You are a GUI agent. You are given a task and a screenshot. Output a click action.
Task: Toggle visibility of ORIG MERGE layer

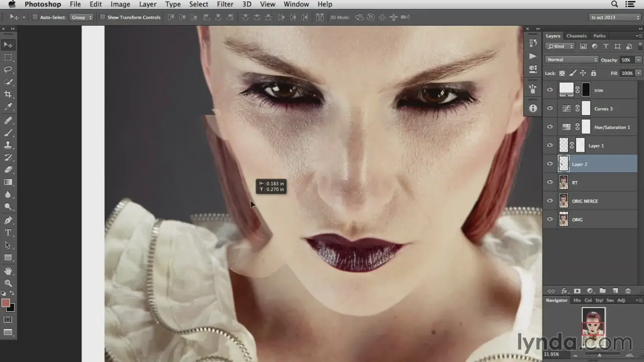tap(549, 201)
